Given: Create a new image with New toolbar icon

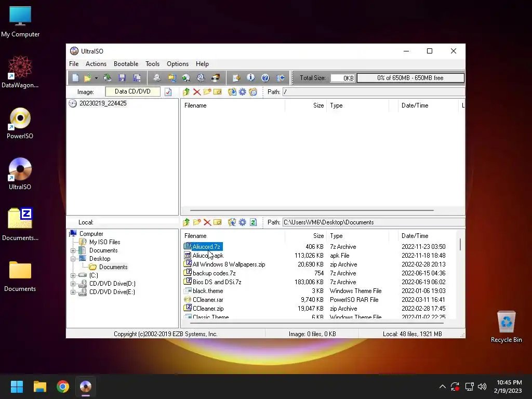Looking at the screenshot, I should (x=75, y=78).
